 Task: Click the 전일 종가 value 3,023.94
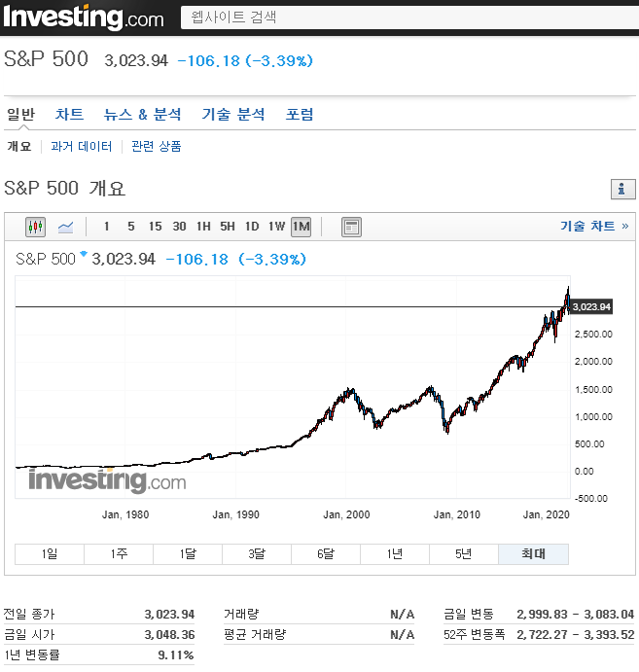pos(169,615)
